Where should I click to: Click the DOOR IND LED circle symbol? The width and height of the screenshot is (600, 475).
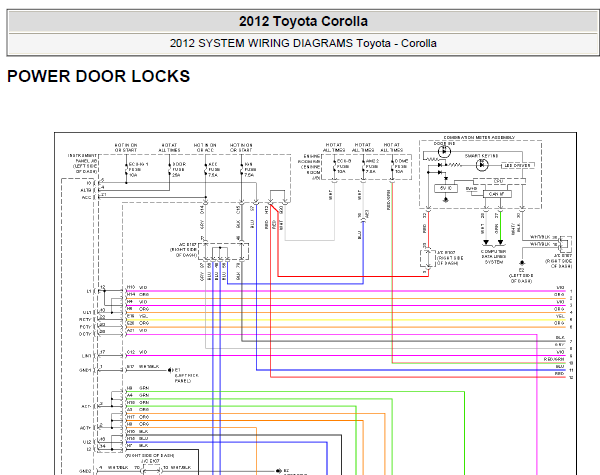pyautogui.click(x=444, y=152)
